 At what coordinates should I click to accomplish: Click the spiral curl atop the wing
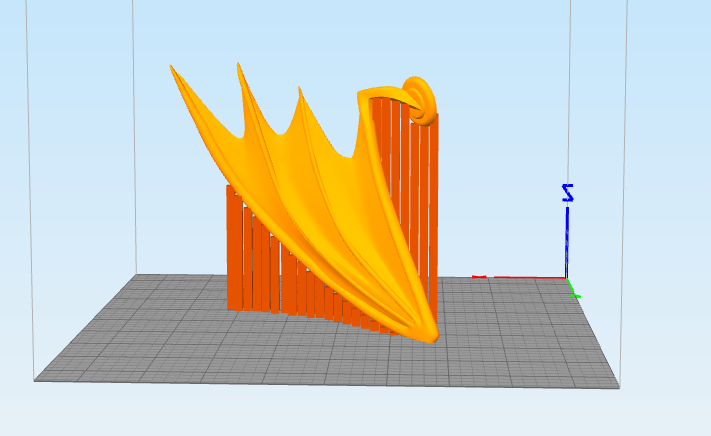pyautogui.click(x=420, y=100)
